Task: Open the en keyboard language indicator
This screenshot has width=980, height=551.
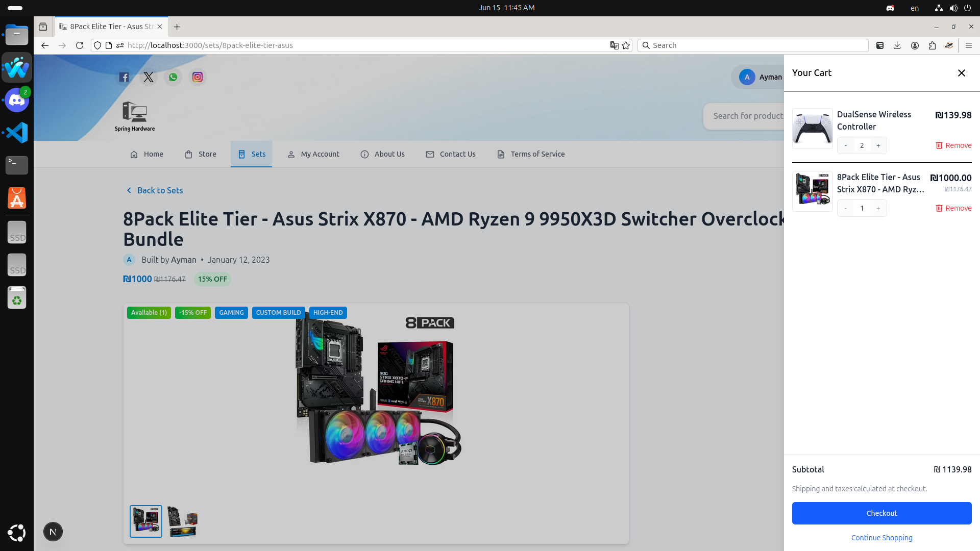Action: point(915,8)
